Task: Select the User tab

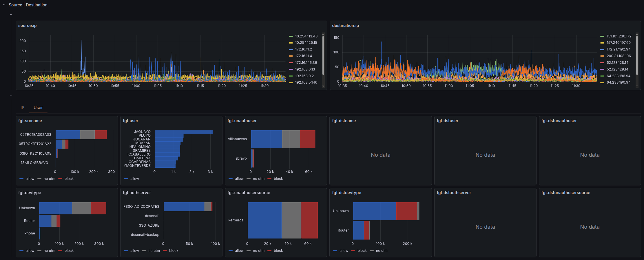Action: coord(38,108)
